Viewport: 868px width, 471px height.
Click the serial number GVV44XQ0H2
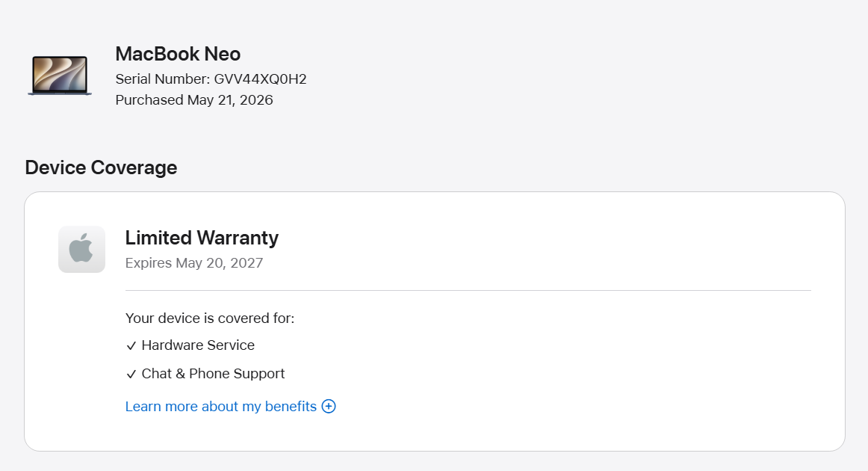[260, 79]
